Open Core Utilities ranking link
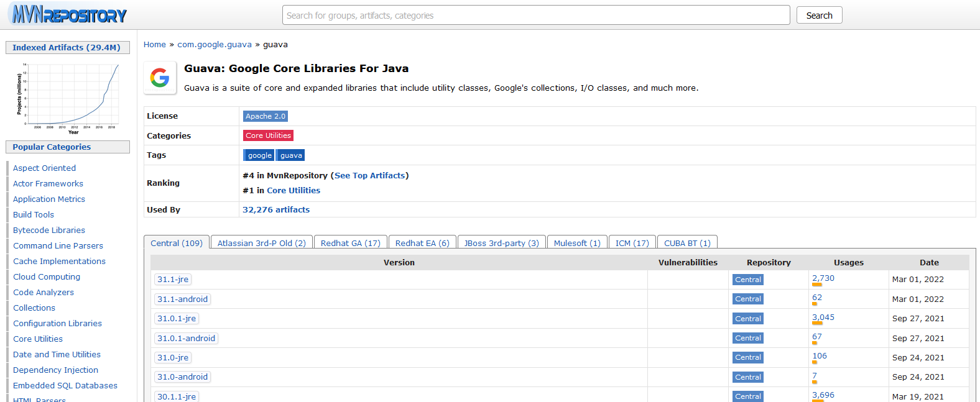980x402 pixels. click(294, 191)
